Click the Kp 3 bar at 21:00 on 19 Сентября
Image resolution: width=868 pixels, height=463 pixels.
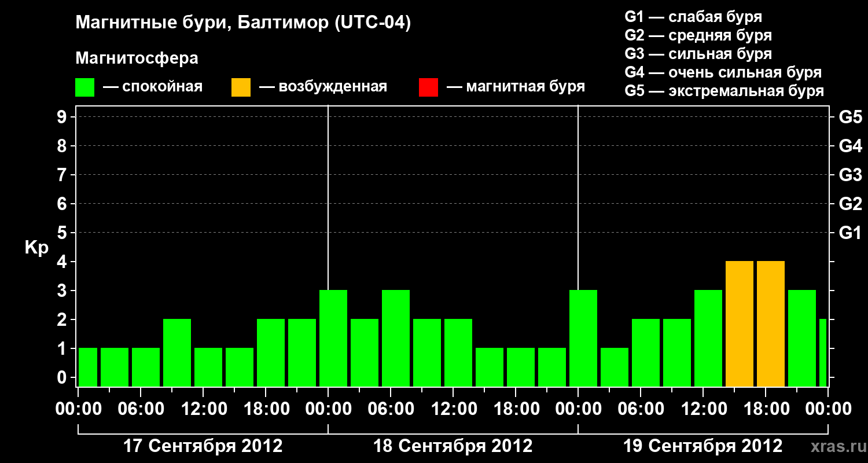802,339
